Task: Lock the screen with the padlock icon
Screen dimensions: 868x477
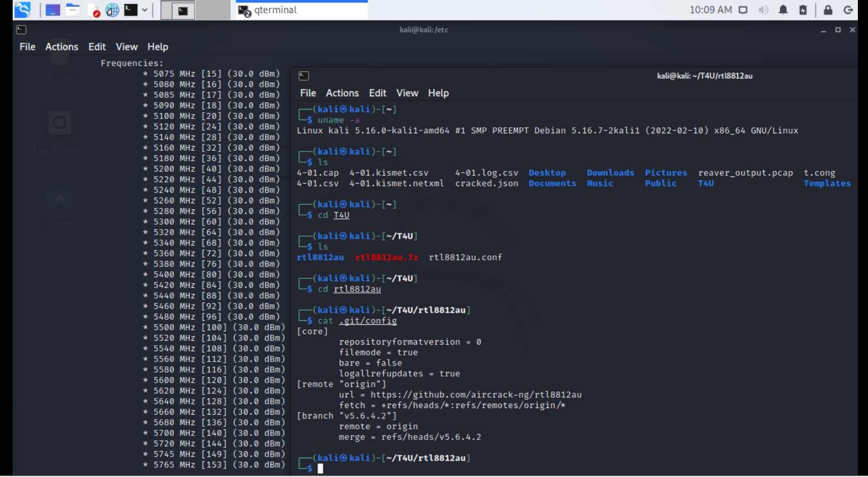Action: coord(828,9)
